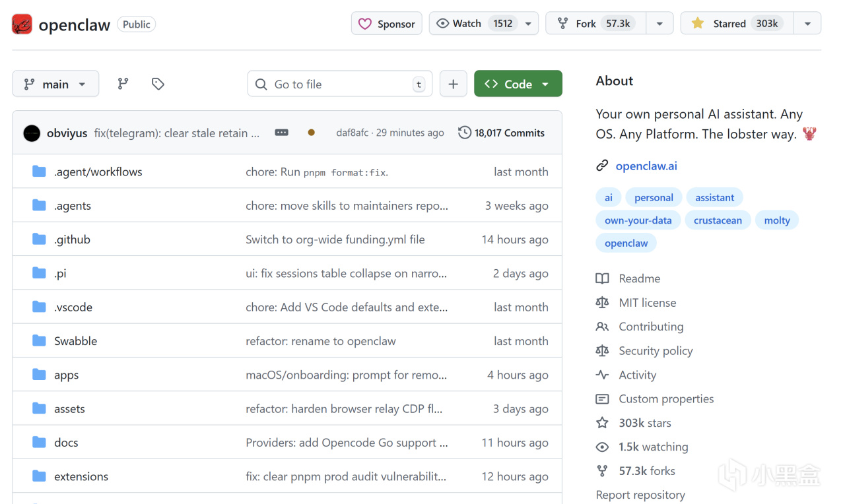Open the extensions folder
Screen dimensions: 845x504
pos(81,476)
